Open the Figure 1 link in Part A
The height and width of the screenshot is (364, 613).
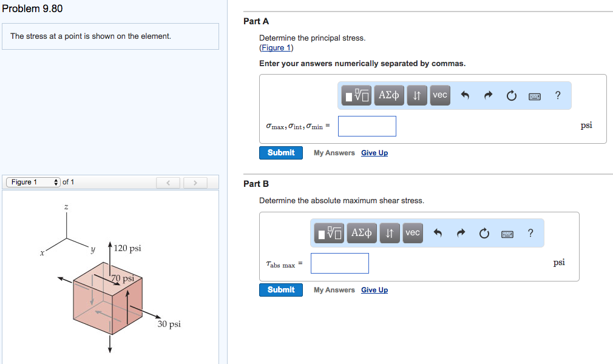pos(276,48)
